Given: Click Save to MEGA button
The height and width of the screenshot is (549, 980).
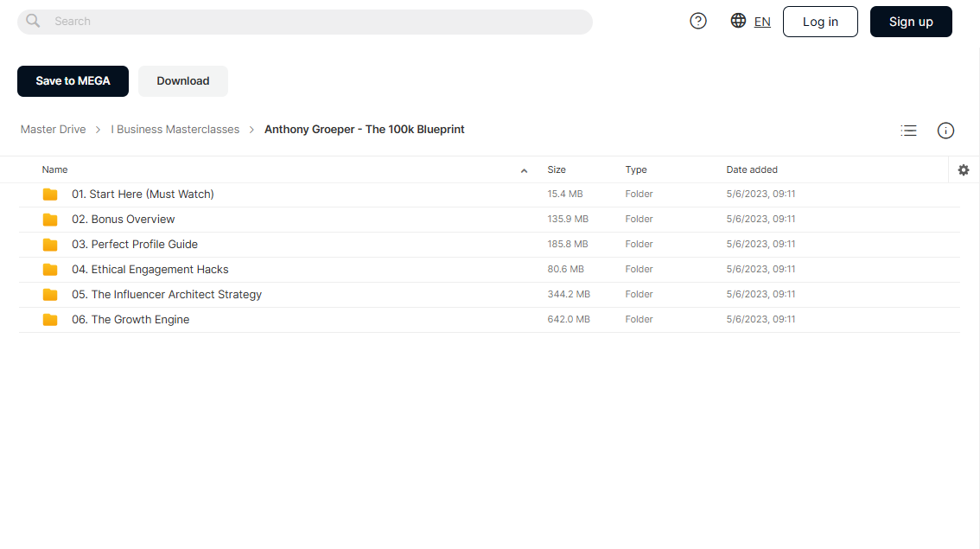Looking at the screenshot, I should [x=73, y=81].
